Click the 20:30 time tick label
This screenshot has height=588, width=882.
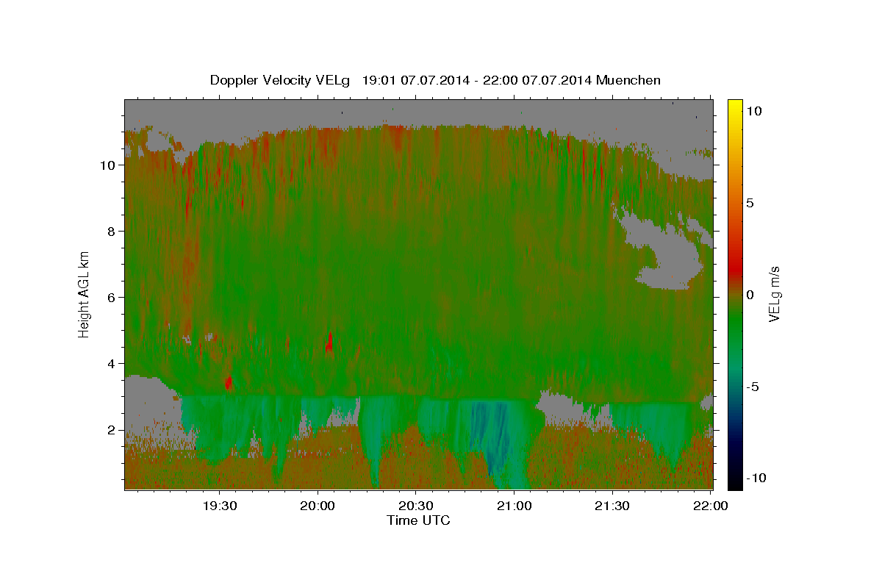[x=415, y=506]
